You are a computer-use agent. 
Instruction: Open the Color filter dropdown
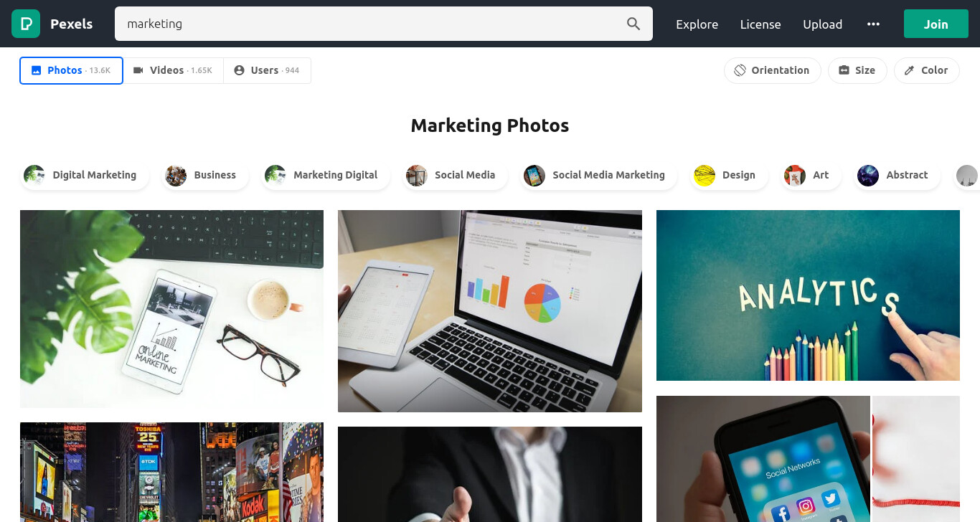(x=927, y=70)
